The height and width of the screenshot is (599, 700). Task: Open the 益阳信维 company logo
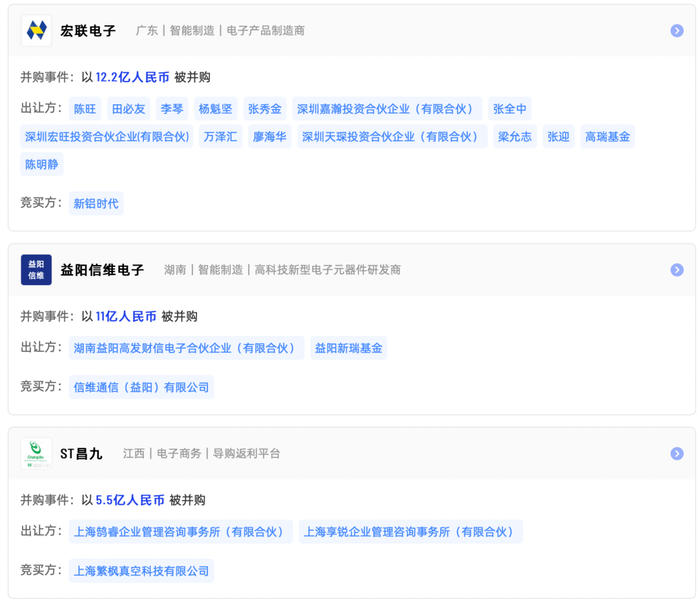[x=36, y=270]
